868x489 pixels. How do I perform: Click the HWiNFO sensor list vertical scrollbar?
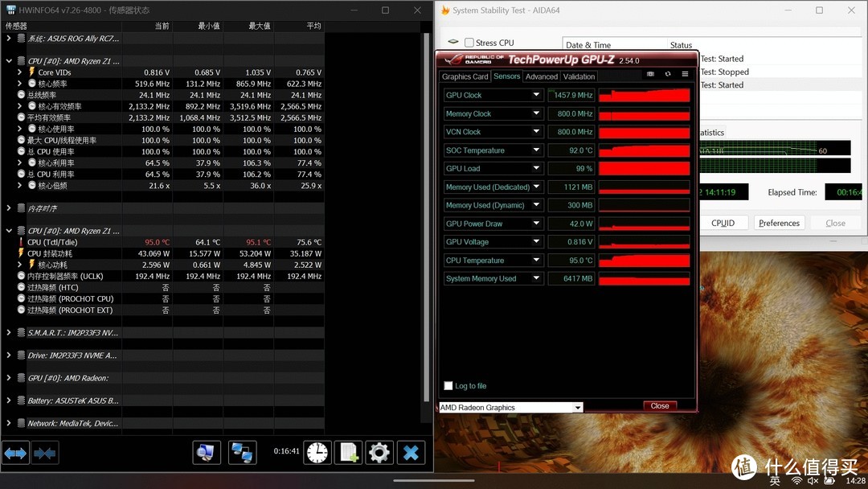426,217
